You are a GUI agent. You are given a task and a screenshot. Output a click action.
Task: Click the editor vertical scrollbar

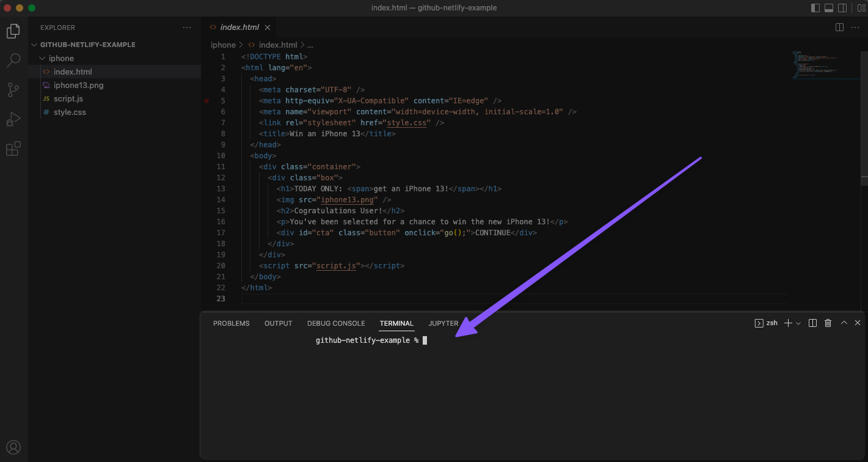pyautogui.click(x=865, y=117)
